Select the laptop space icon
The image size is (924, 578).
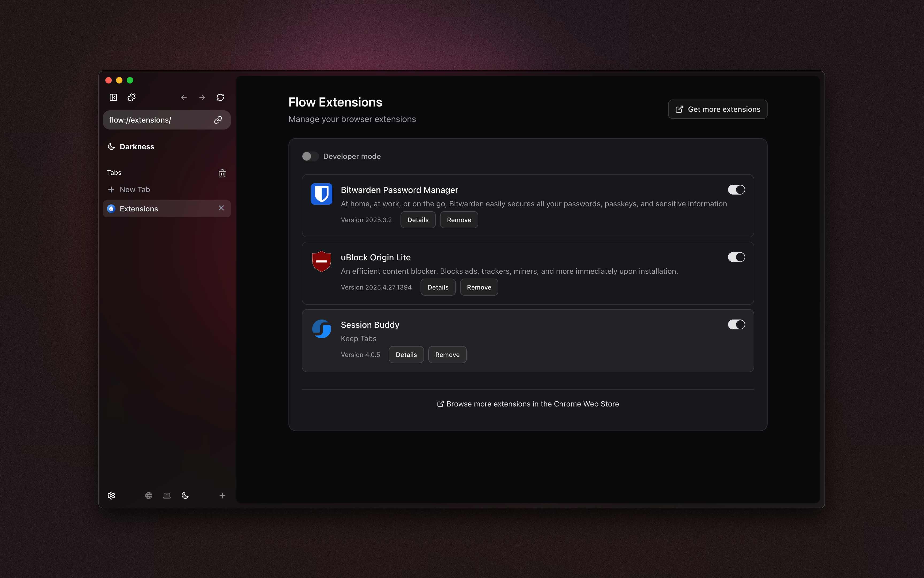[x=167, y=495]
